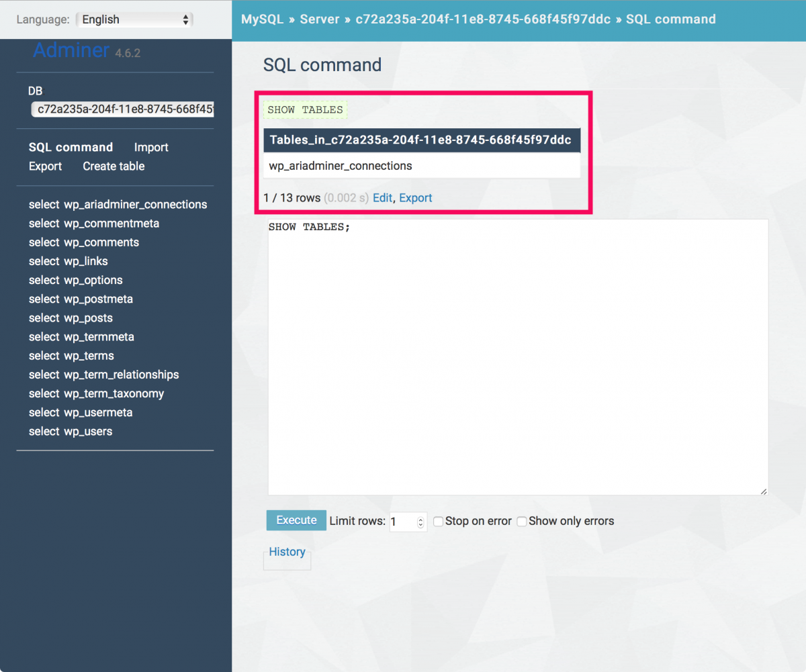Enable the Stop on error checkbox
Screen dimensions: 806x672
(x=439, y=521)
